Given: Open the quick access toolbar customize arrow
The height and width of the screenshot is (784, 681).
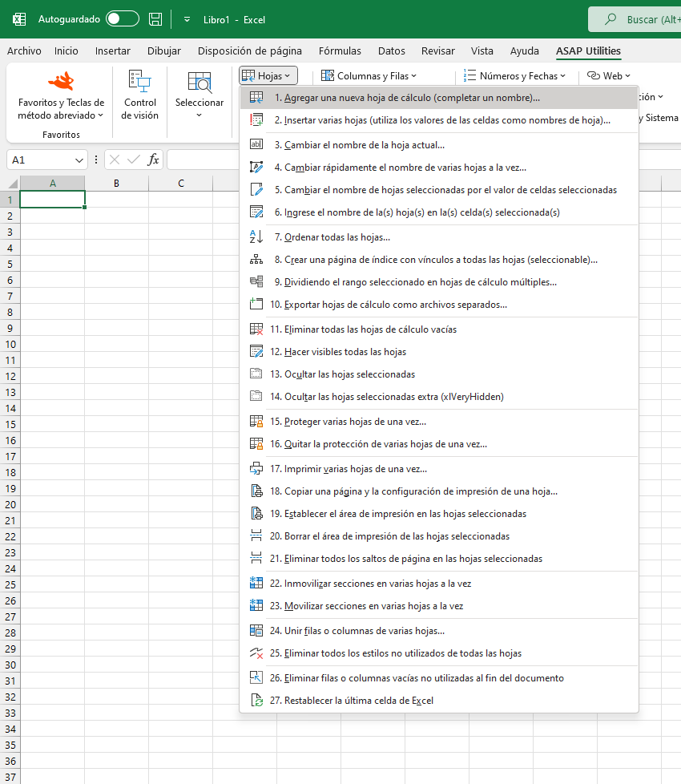Looking at the screenshot, I should (187, 19).
